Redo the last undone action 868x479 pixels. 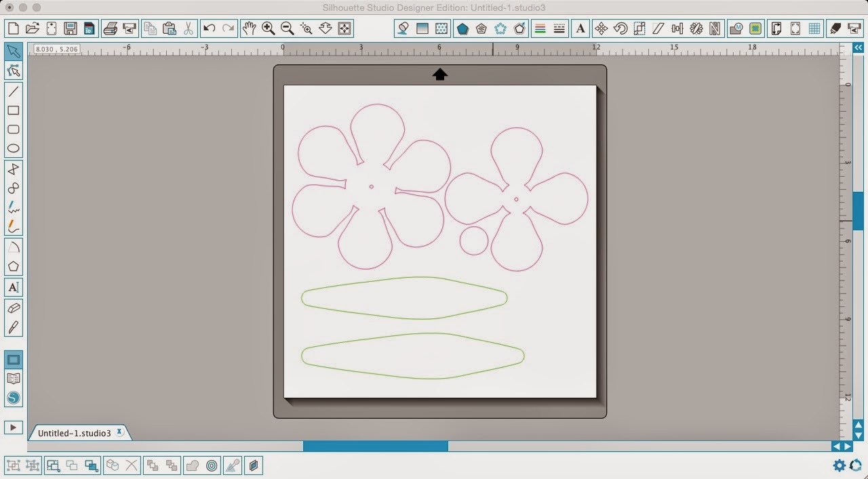(x=229, y=28)
